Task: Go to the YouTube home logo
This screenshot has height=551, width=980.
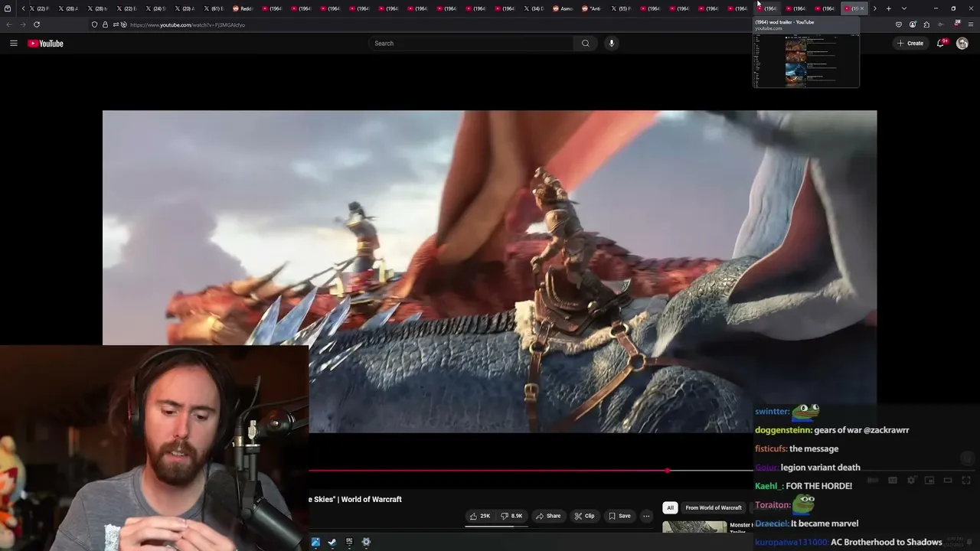Action: 46,44
